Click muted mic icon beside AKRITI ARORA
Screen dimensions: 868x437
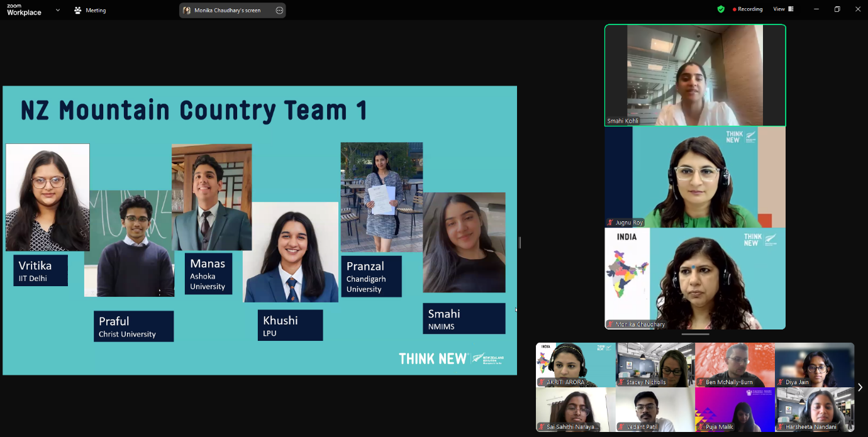pos(541,382)
